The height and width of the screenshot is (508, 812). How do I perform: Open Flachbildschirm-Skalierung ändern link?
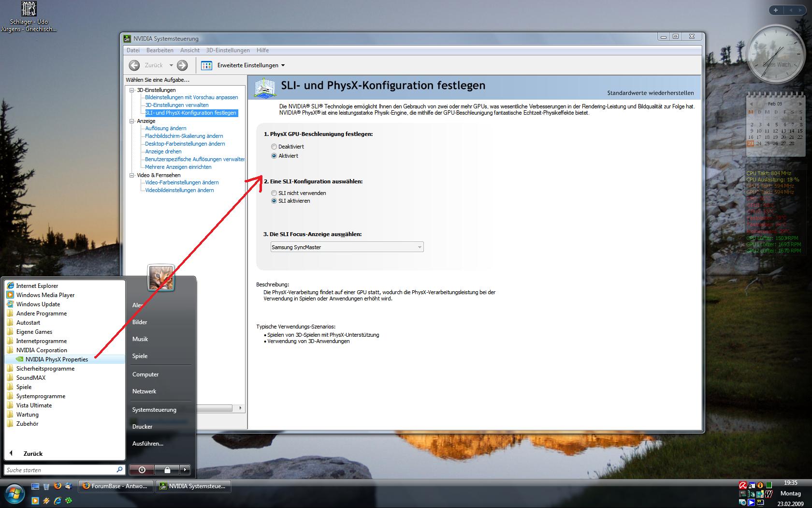184,136
